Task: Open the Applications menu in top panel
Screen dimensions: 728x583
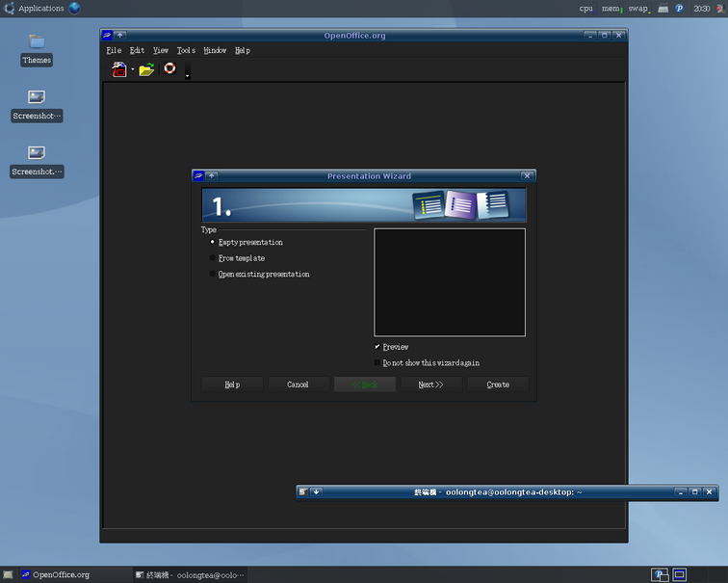Action: coord(34,9)
